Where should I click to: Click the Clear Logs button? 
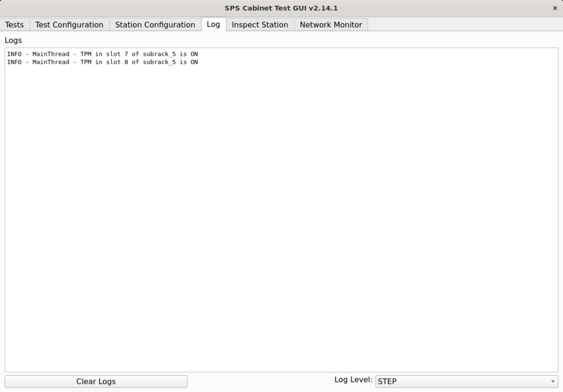[x=96, y=382]
